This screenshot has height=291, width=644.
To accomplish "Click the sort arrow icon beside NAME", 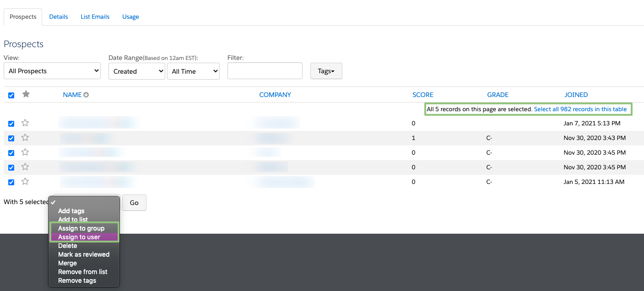I will click(86, 95).
